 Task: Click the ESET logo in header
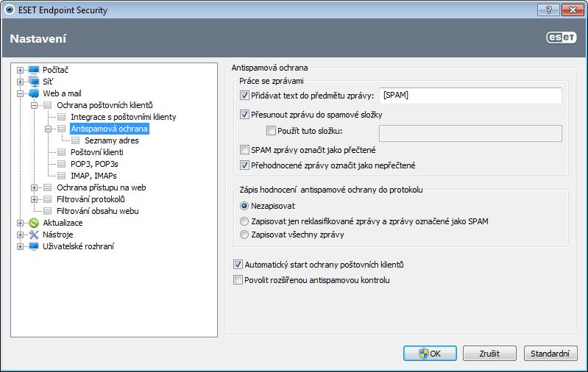[561, 37]
